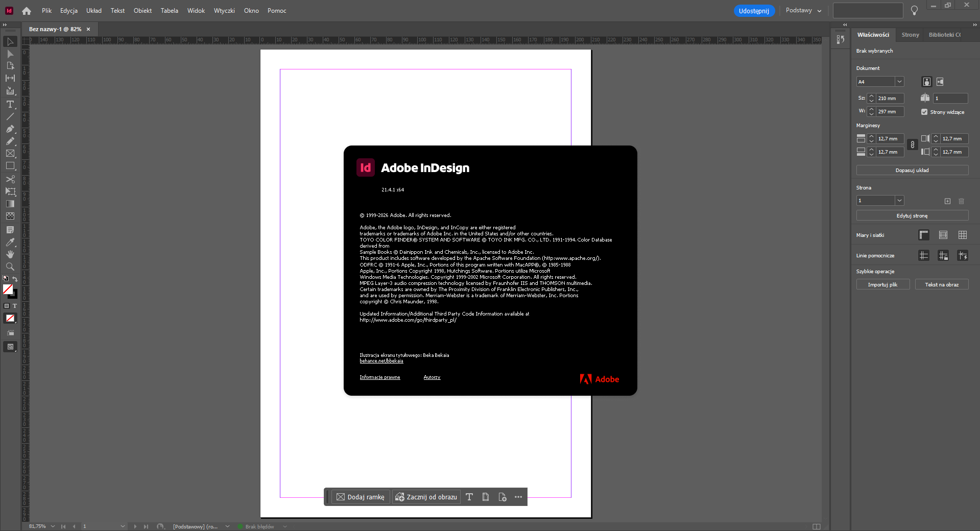Switch to the Biblioteki CC tab
This screenshot has width=980, height=531.
[x=944, y=35]
